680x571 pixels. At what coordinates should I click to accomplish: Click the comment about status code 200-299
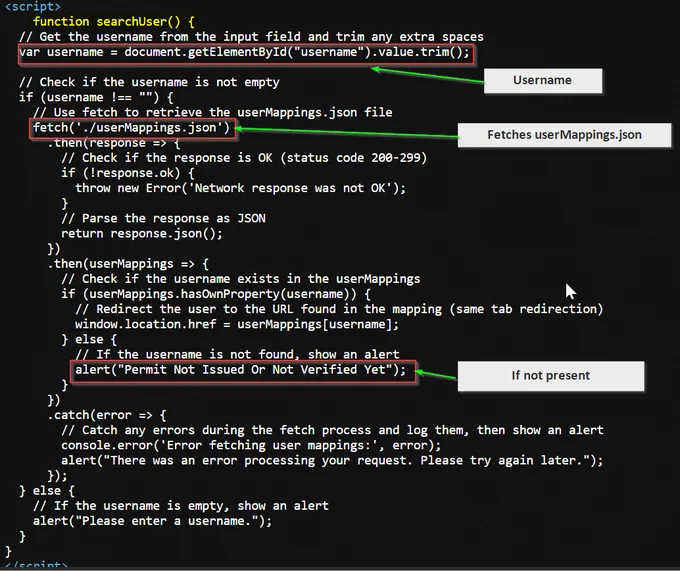(244, 158)
